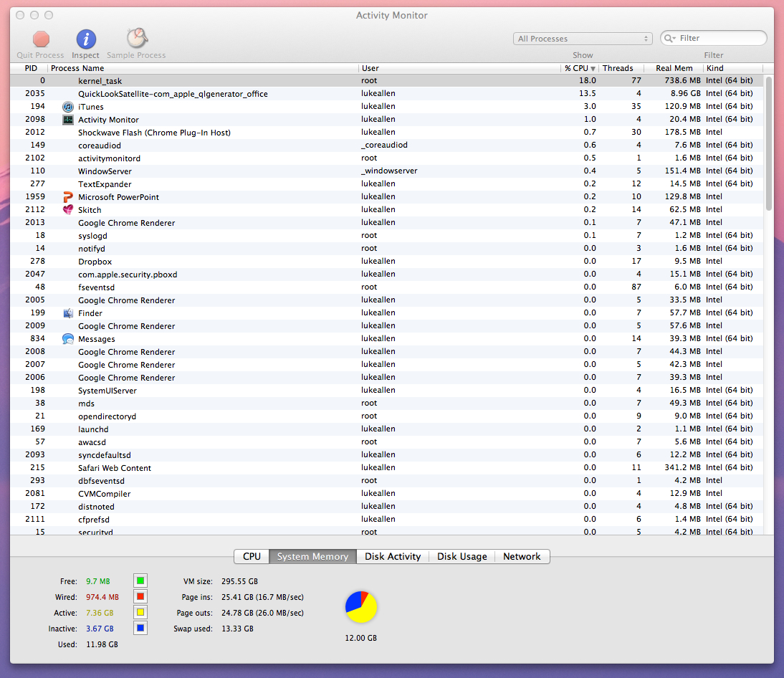Select Google Chrome Renderer with PID 2009
This screenshot has height=678, width=784.
click(x=386, y=326)
